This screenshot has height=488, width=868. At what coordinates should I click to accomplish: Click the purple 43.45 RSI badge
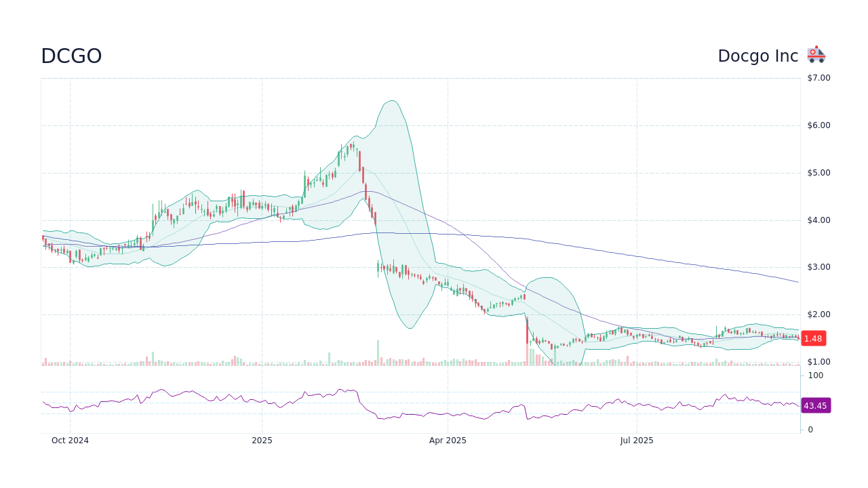pos(814,405)
